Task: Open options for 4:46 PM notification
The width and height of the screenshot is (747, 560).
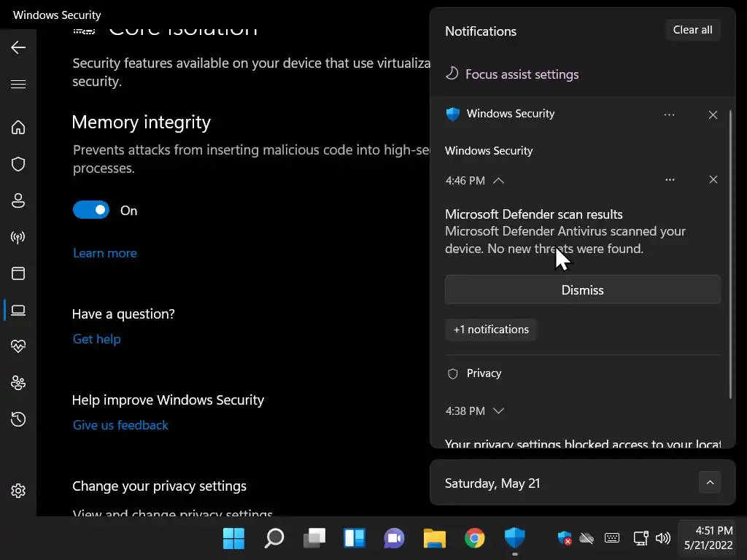Action: (x=670, y=179)
